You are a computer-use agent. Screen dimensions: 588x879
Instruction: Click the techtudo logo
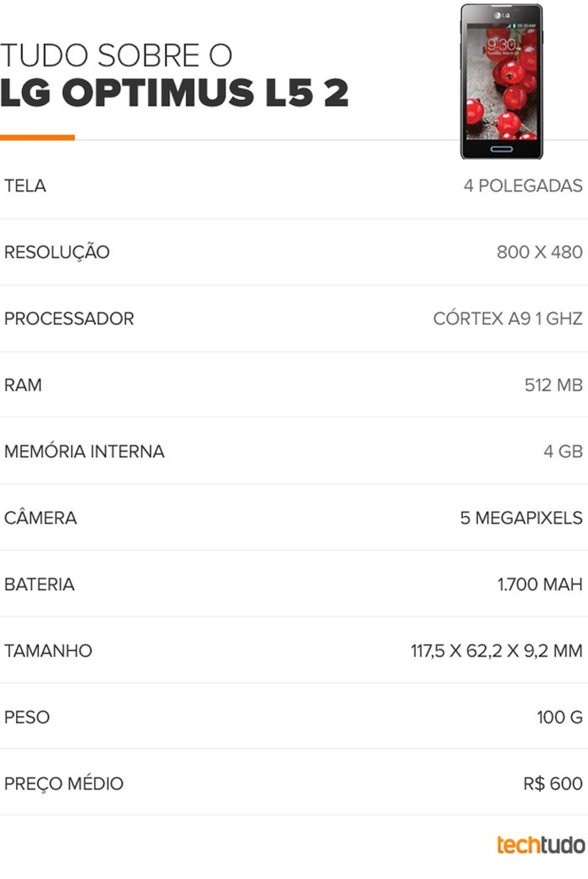coord(540,844)
